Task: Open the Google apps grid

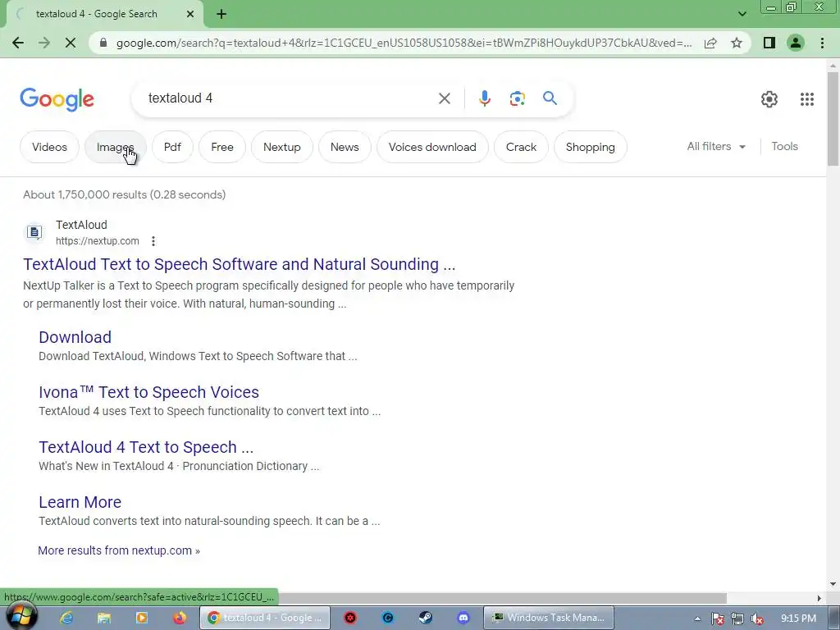Action: (807, 98)
